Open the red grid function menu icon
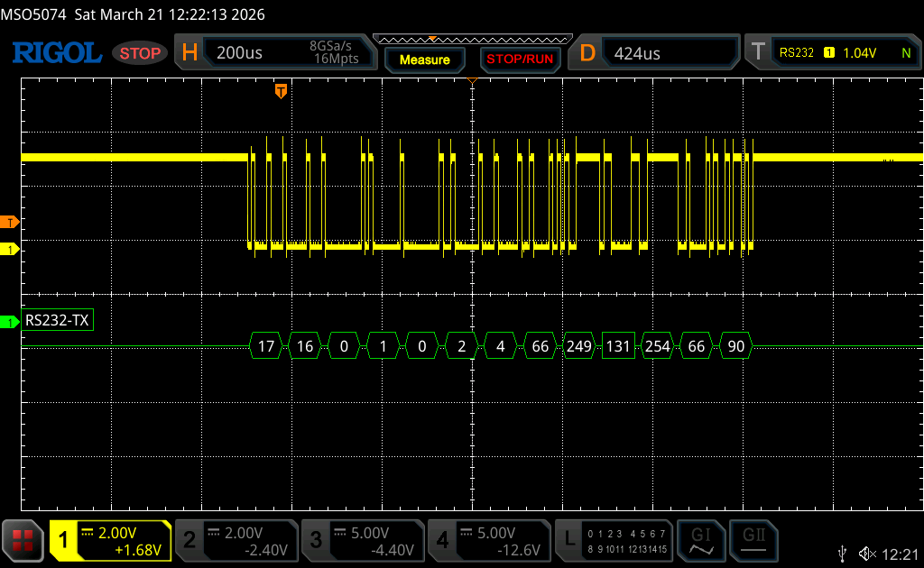The width and height of the screenshot is (924, 568). 23,540
